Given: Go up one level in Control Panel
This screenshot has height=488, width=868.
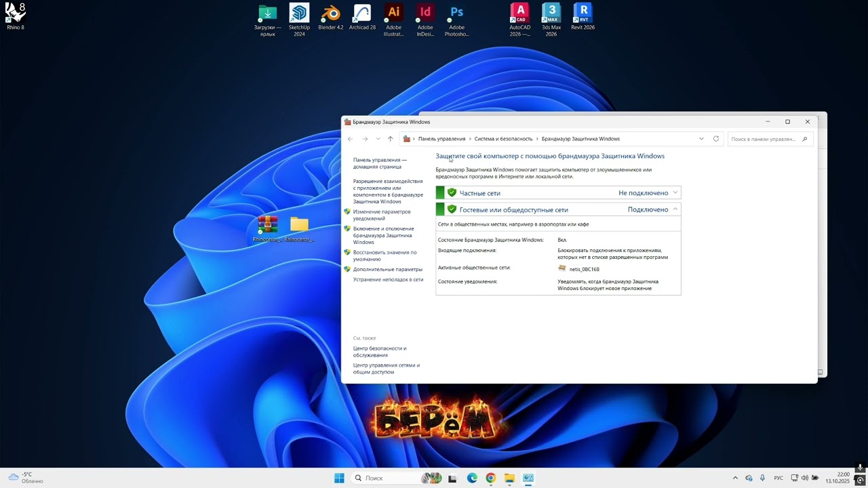Looking at the screenshot, I should pos(390,139).
